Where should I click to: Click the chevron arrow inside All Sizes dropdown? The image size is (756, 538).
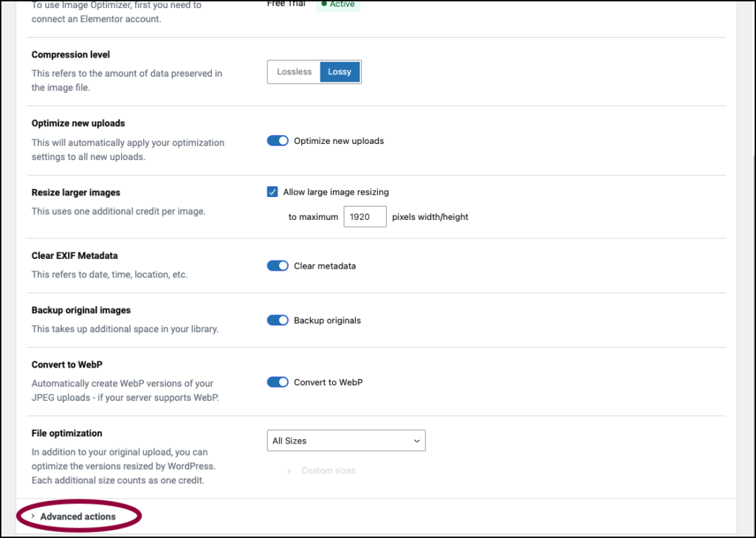click(416, 441)
